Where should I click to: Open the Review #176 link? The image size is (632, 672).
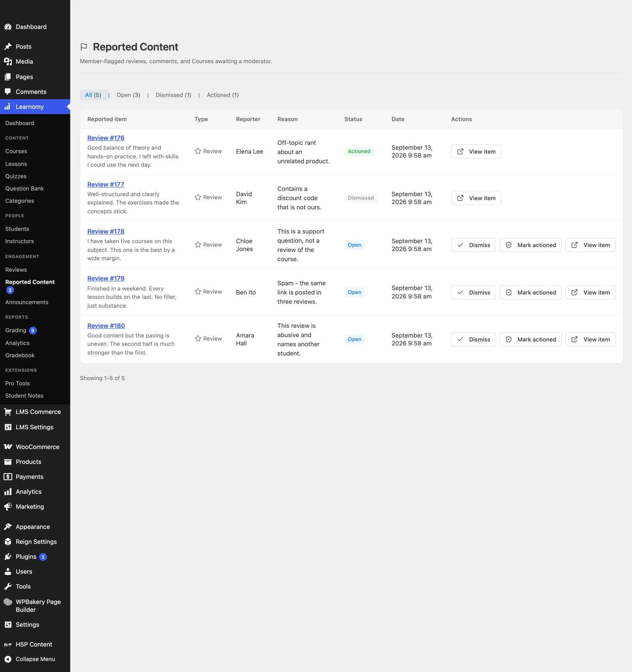(106, 138)
